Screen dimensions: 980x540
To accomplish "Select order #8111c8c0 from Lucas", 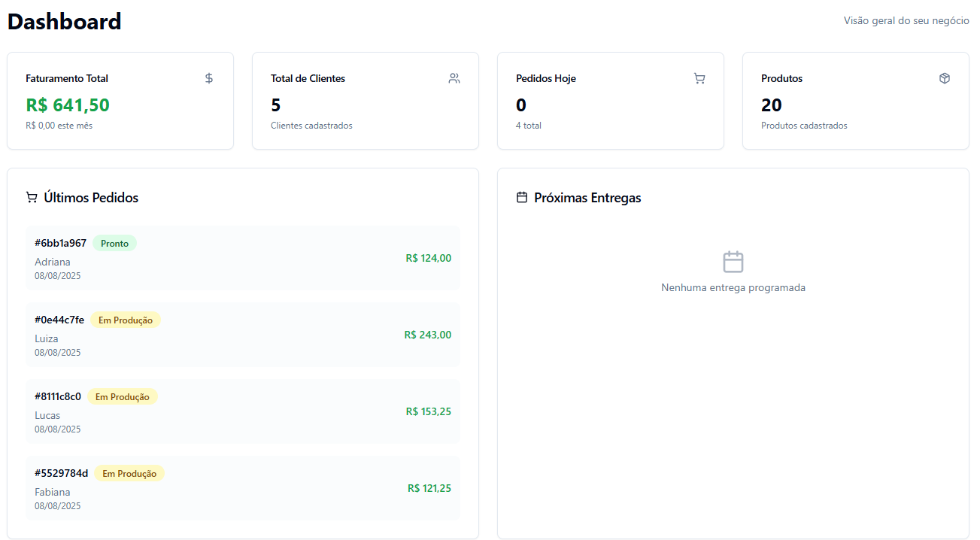I will (x=242, y=411).
